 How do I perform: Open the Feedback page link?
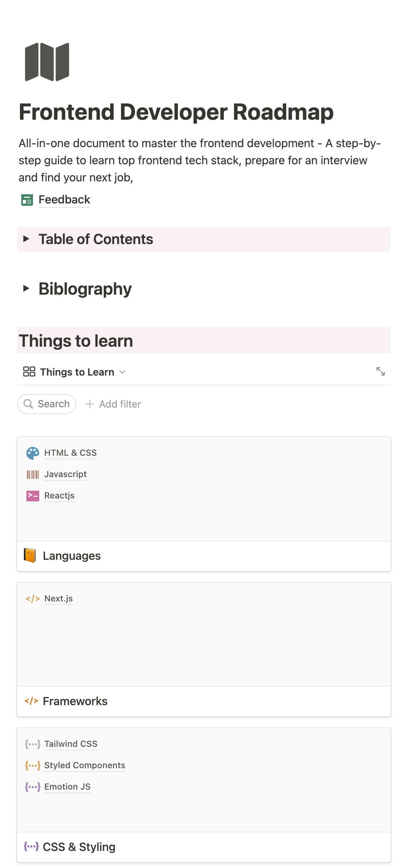tap(65, 200)
